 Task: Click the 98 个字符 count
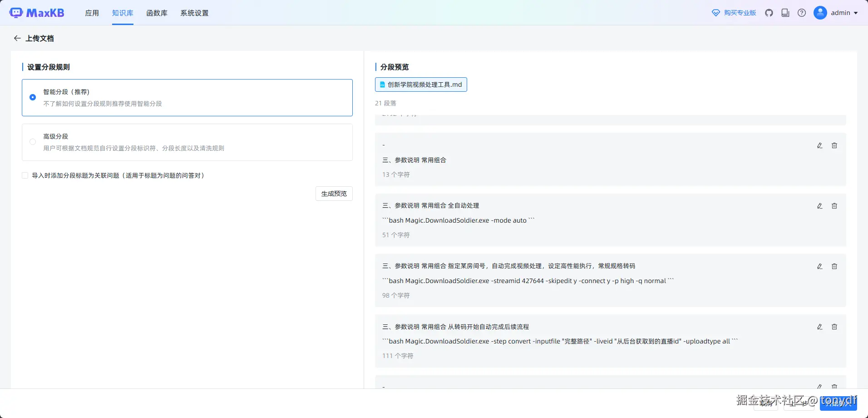pyautogui.click(x=396, y=295)
